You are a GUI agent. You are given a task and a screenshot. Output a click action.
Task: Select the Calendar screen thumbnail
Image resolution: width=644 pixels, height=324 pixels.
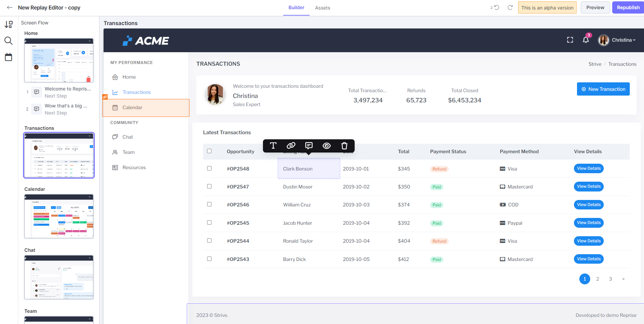click(59, 216)
